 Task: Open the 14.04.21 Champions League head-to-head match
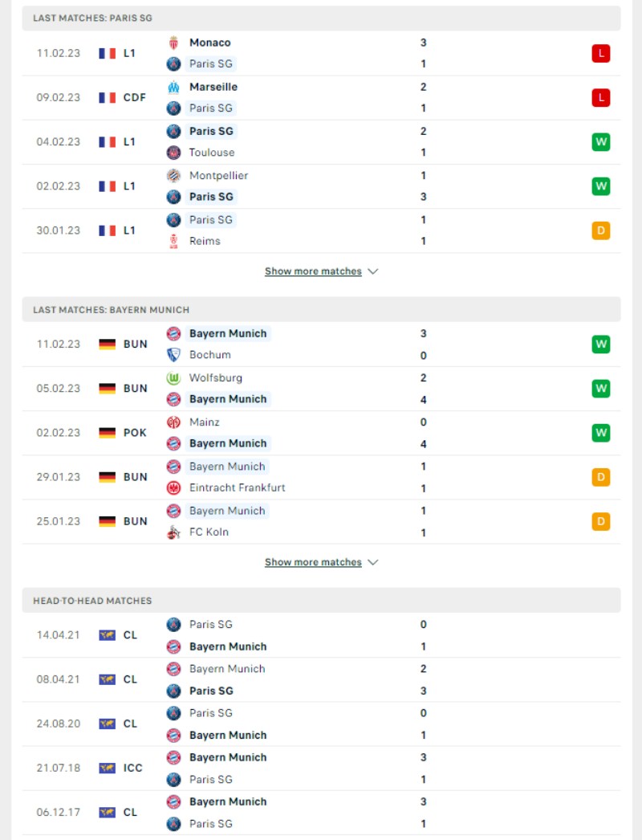[x=321, y=635]
